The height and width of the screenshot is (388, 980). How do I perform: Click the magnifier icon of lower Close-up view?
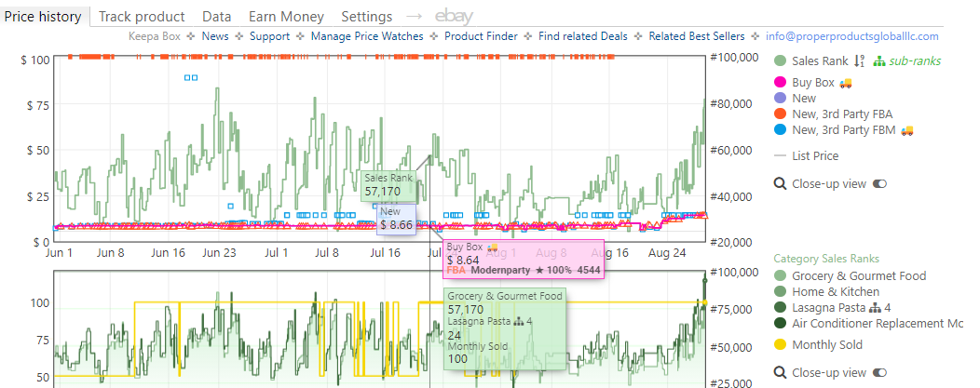pyautogui.click(x=780, y=372)
